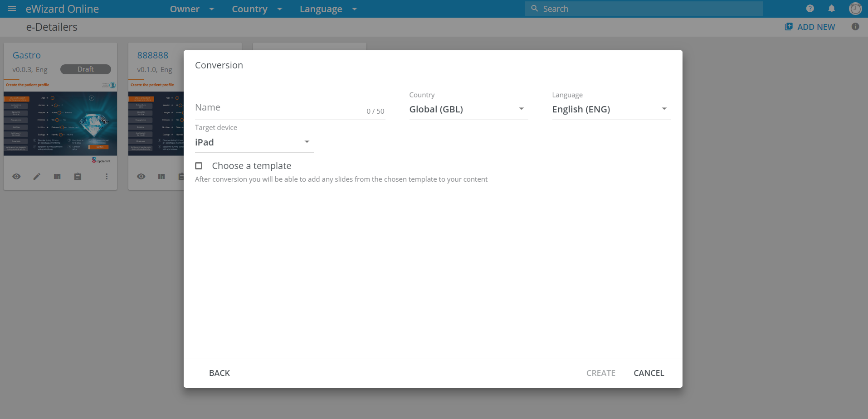The height and width of the screenshot is (419, 868).
Task: Open the three-dot menu on Gastro card
Action: click(x=107, y=177)
